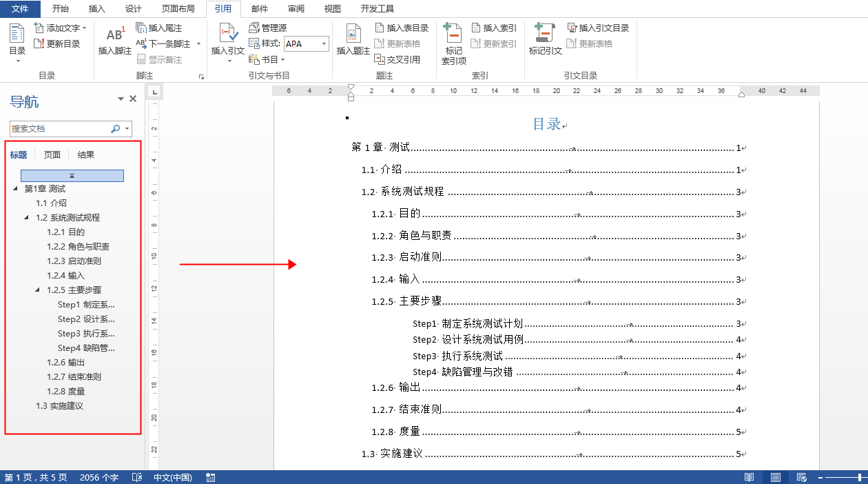
Task: Click 标记引文 to mark a citation
Action: [x=546, y=40]
